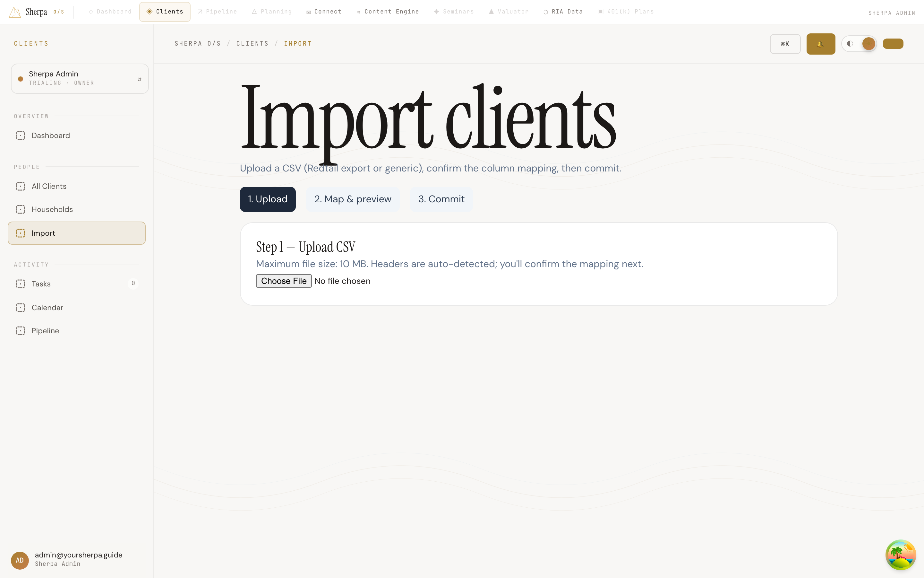This screenshot has height=578, width=924.
Task: Go to Planning in the top navigation
Action: pyautogui.click(x=272, y=12)
